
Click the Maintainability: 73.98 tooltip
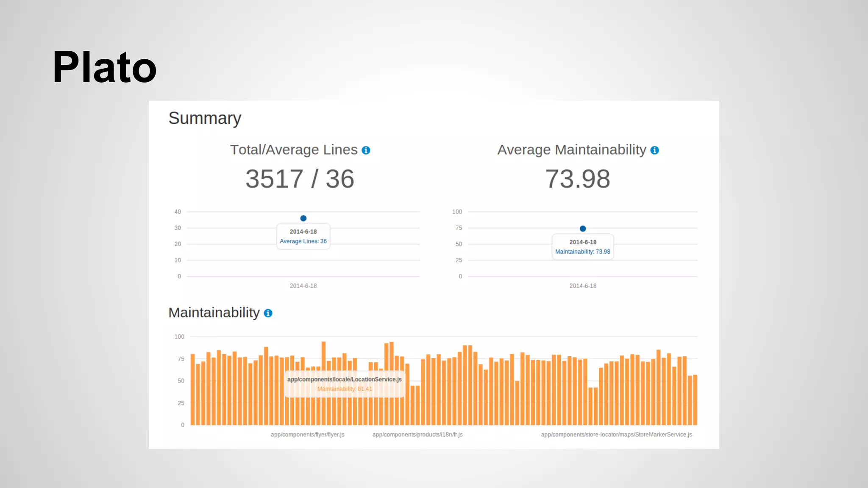point(583,247)
